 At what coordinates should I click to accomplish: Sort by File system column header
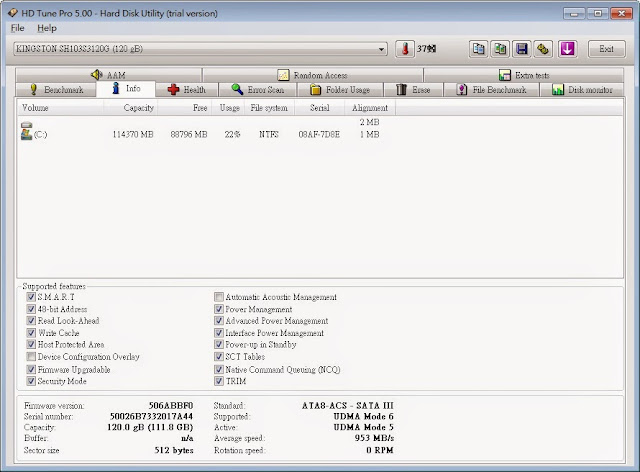click(x=269, y=108)
